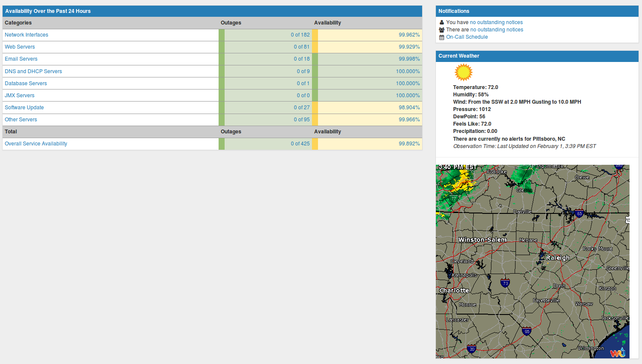Open the Database Servers category

26,83
